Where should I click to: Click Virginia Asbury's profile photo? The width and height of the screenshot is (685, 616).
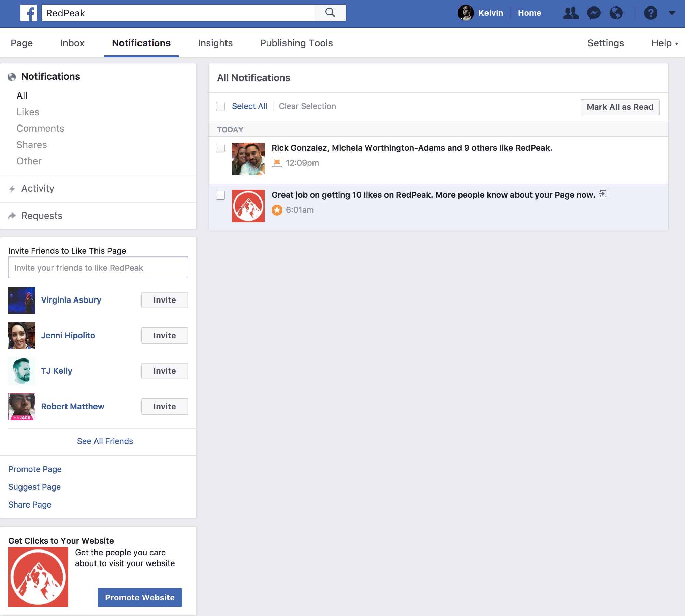[22, 300]
